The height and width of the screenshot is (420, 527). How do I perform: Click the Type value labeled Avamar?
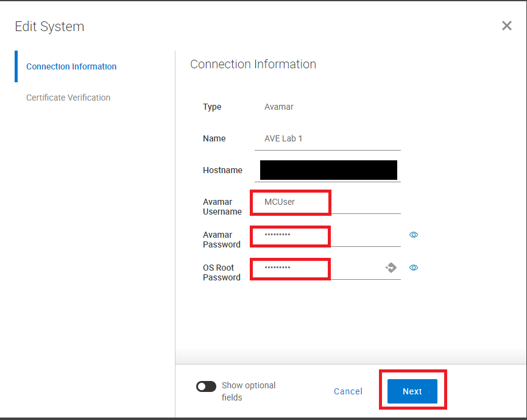point(278,107)
